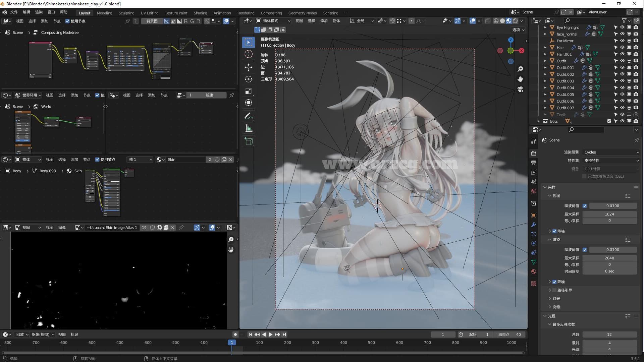
Task: Hide Hair.001 in viewport via eye icon
Action: [622, 54]
